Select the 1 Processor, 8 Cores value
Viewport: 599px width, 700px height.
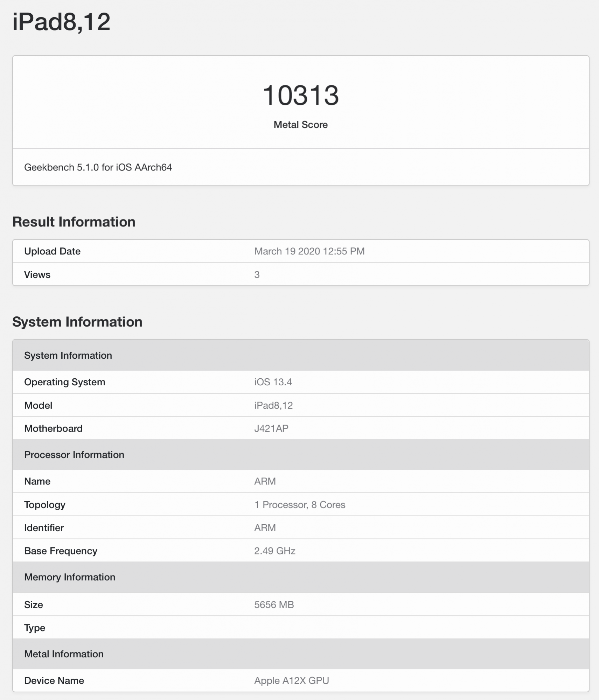click(x=300, y=505)
